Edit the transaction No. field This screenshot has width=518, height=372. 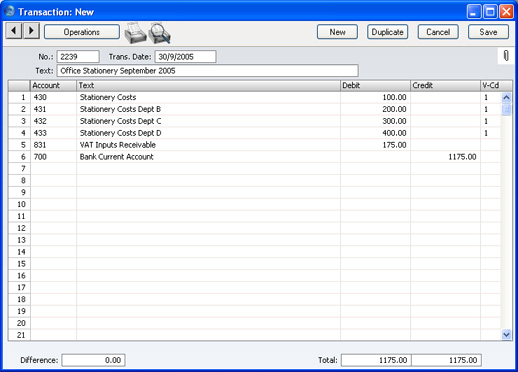coord(78,57)
